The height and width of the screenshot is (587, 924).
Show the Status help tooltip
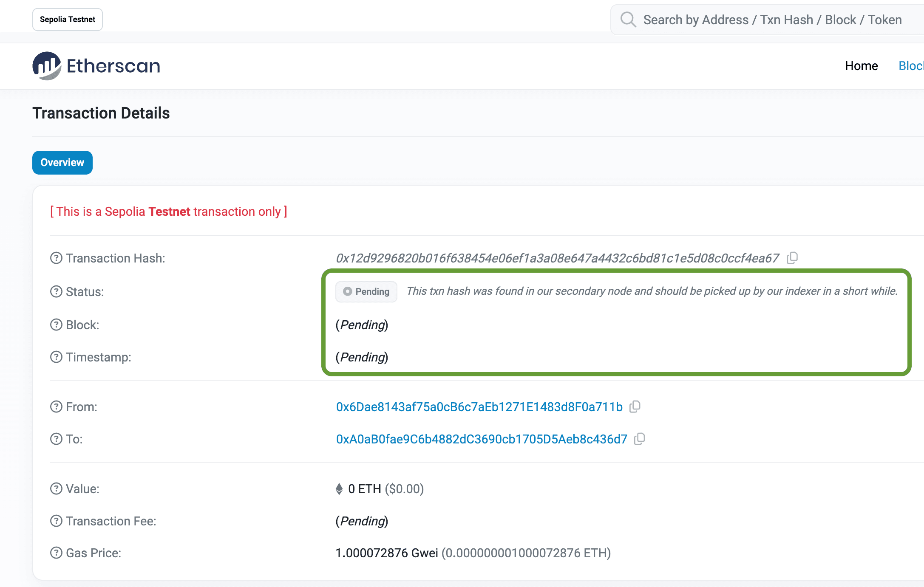pyautogui.click(x=56, y=291)
